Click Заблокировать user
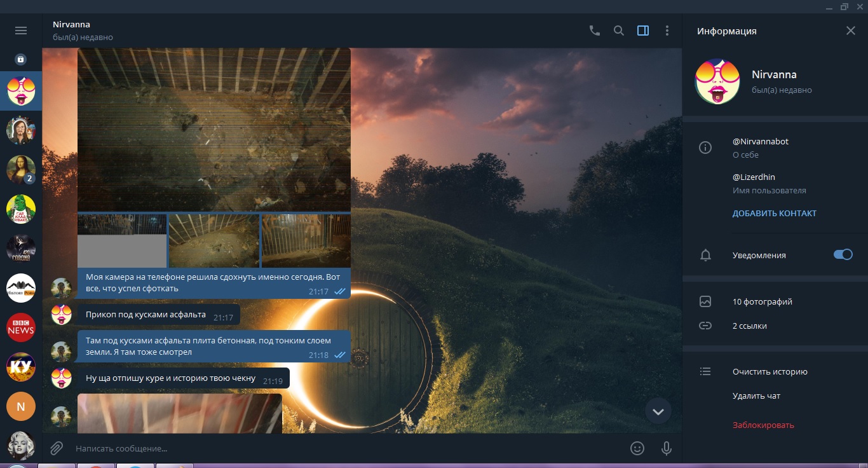 pyautogui.click(x=763, y=425)
